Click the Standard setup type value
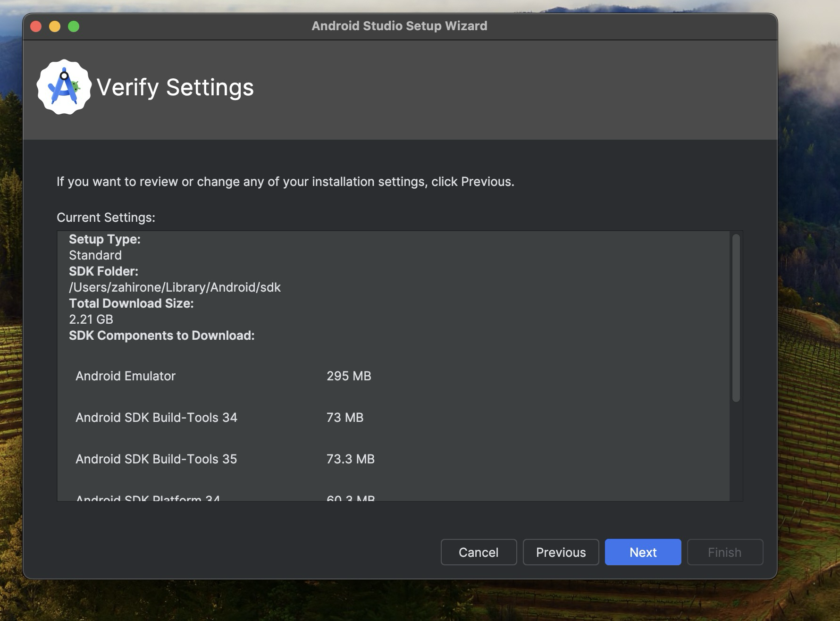This screenshot has width=840, height=621. pyautogui.click(x=95, y=255)
